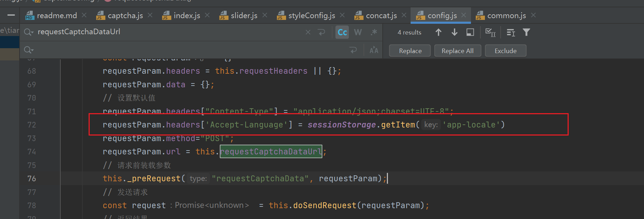
Task: Click highlighted requestCaptchaDataUrl match on line 74
Action: click(x=271, y=152)
